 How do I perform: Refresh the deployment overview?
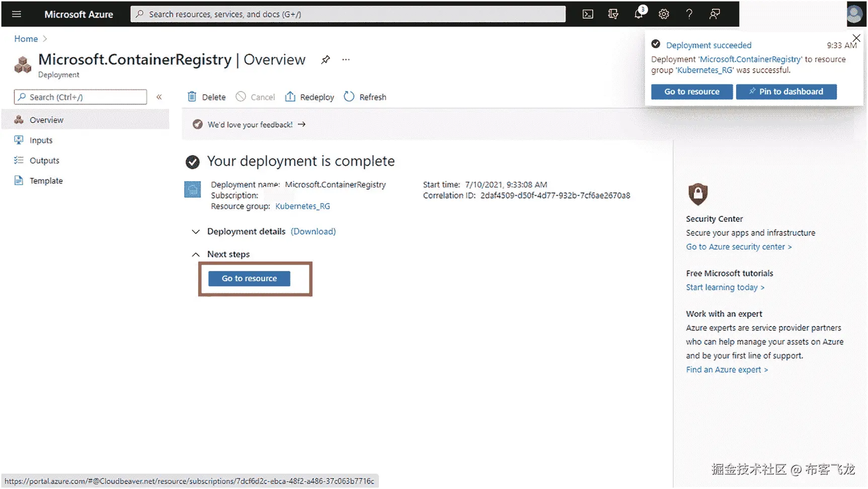tap(365, 97)
